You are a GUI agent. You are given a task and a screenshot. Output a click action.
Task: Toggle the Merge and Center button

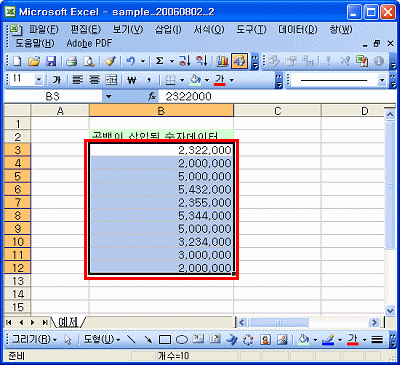click(111, 80)
